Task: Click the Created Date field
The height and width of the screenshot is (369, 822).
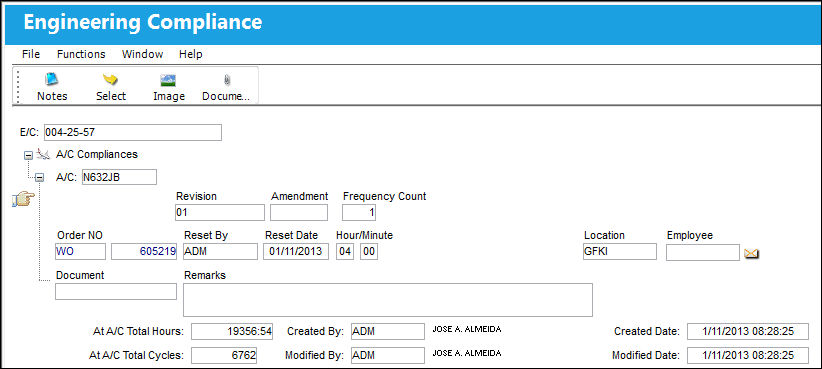Action: [748, 331]
